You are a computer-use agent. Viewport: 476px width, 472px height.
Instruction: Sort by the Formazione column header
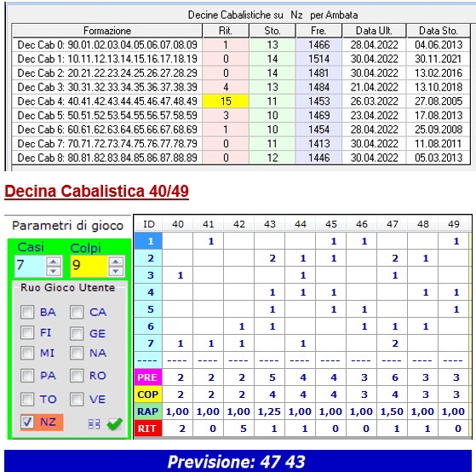(x=107, y=31)
